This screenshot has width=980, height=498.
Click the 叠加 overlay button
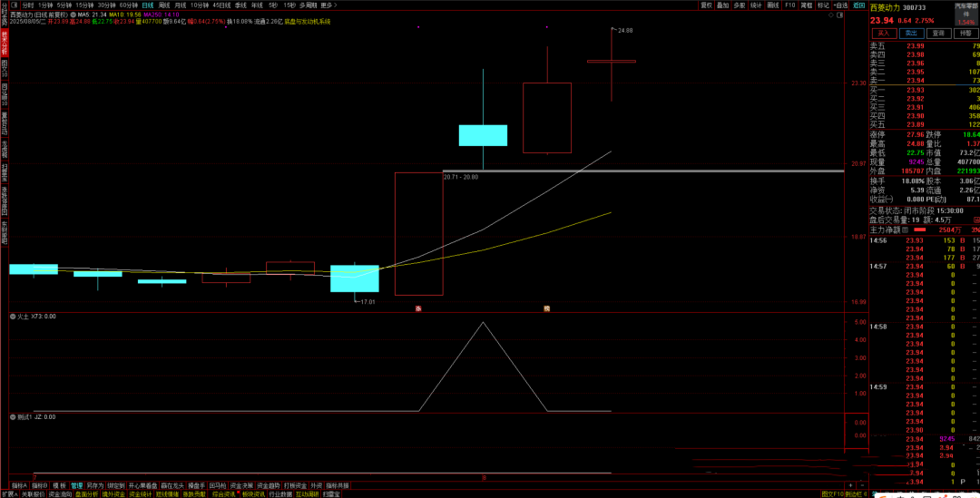(x=723, y=5)
